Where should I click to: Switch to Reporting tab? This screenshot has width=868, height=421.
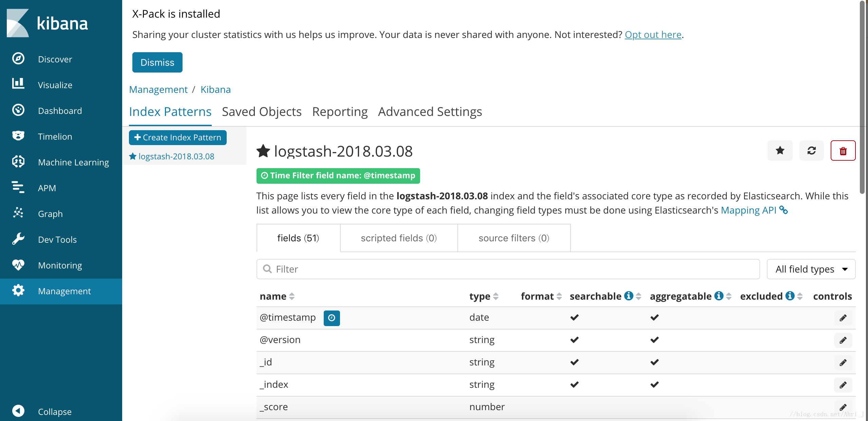[x=340, y=112]
